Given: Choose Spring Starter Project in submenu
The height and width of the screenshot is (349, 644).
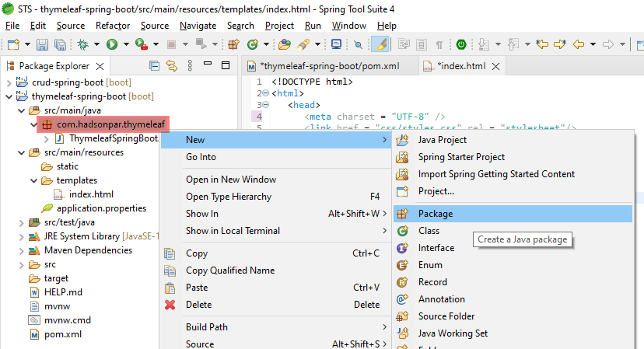Looking at the screenshot, I should tap(513, 157).
